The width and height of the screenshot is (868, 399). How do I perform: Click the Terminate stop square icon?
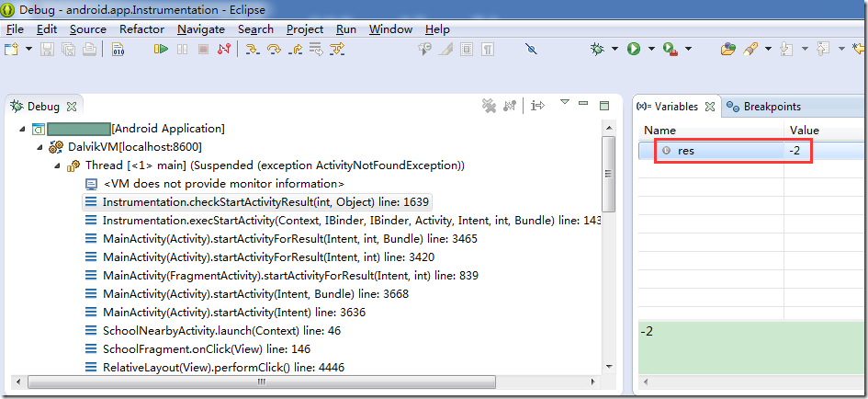pos(203,50)
